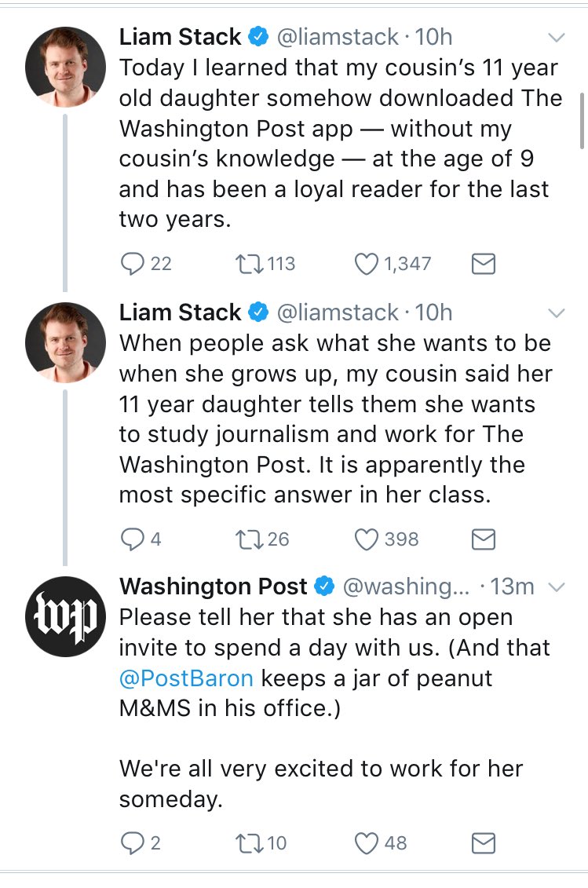The height and width of the screenshot is (888, 588).
Task: Share first tweet via direct message envelope
Action: 484,264
